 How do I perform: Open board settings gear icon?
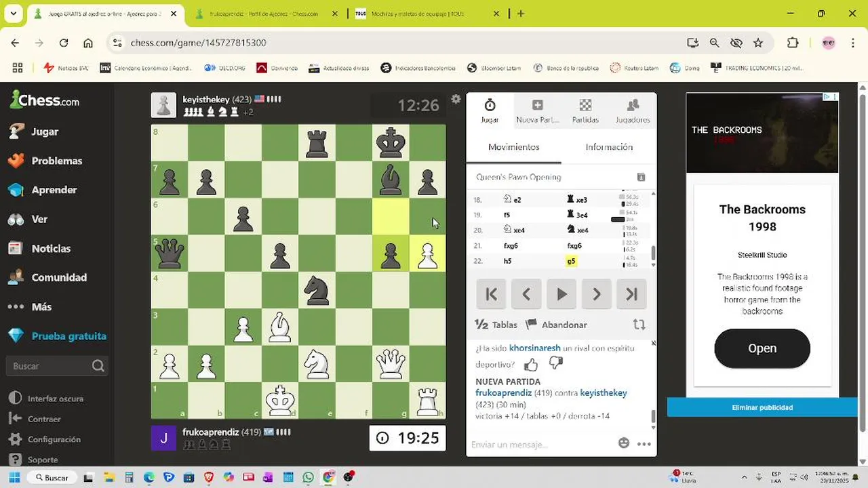(x=456, y=99)
